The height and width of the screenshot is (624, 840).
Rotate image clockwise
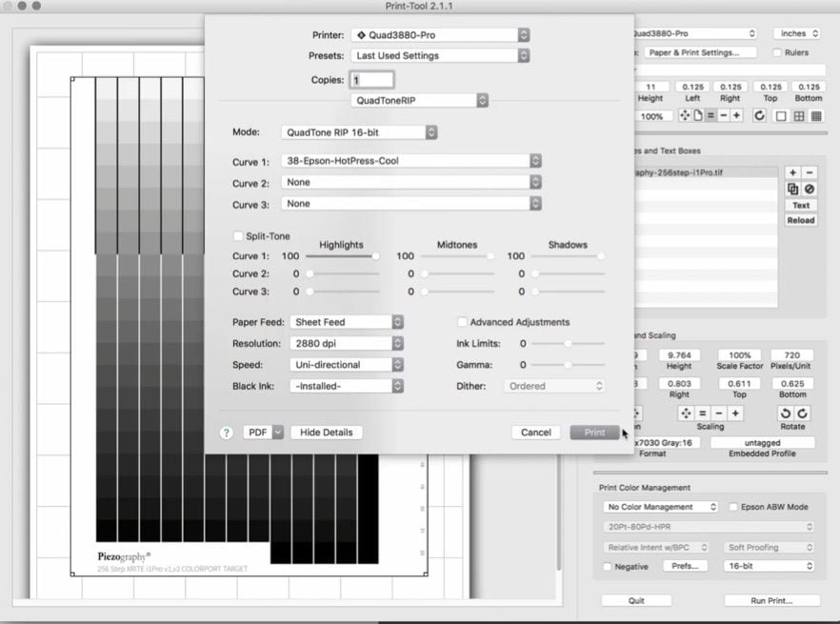(803, 413)
